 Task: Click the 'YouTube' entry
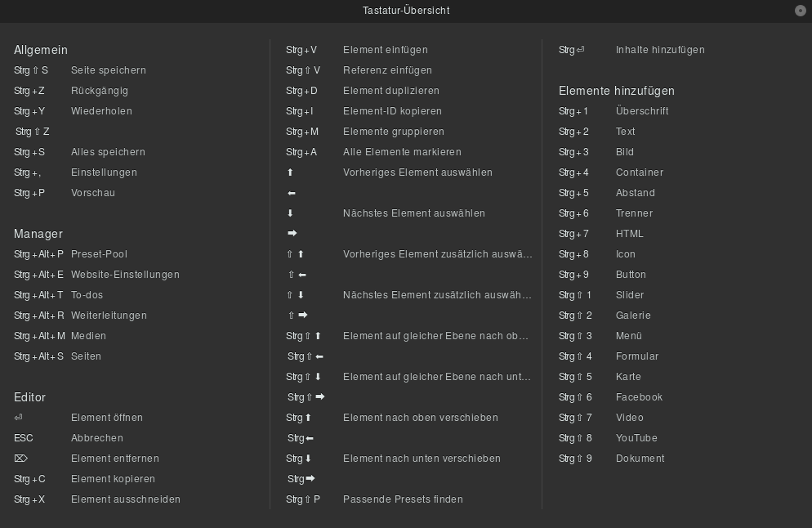636,438
